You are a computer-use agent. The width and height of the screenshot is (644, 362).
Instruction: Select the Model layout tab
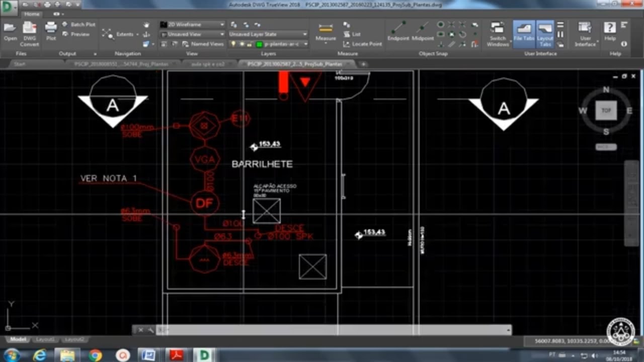(18, 339)
